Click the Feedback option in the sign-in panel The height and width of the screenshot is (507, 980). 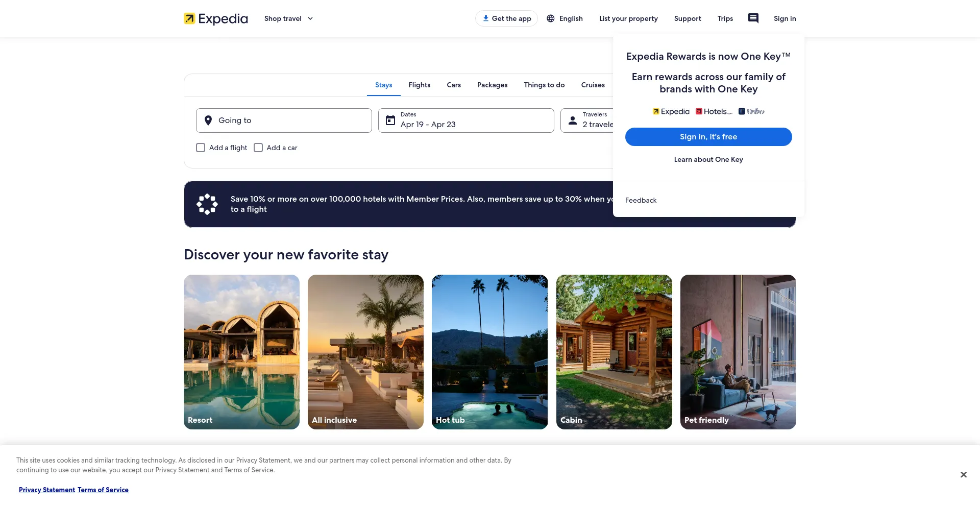(x=641, y=200)
